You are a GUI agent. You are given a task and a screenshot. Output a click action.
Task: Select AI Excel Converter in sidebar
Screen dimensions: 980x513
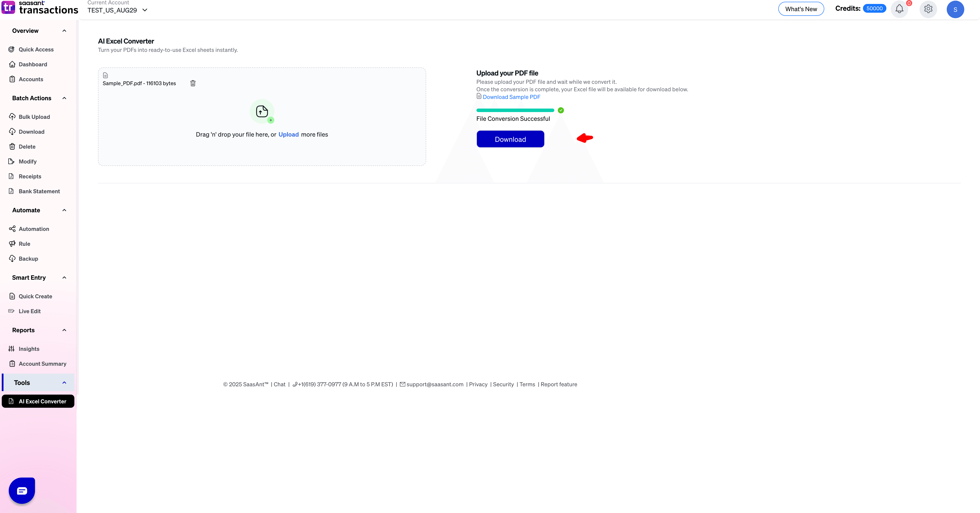(38, 401)
